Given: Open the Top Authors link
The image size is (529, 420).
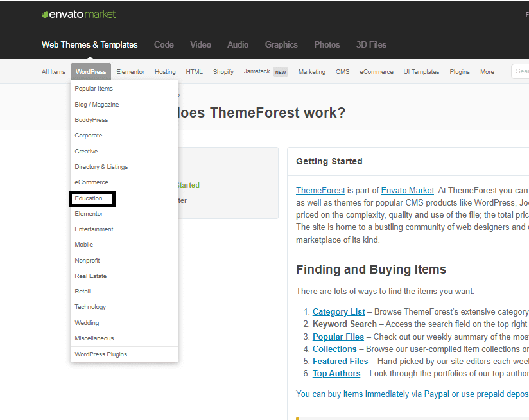Looking at the screenshot, I should pyautogui.click(x=336, y=374).
